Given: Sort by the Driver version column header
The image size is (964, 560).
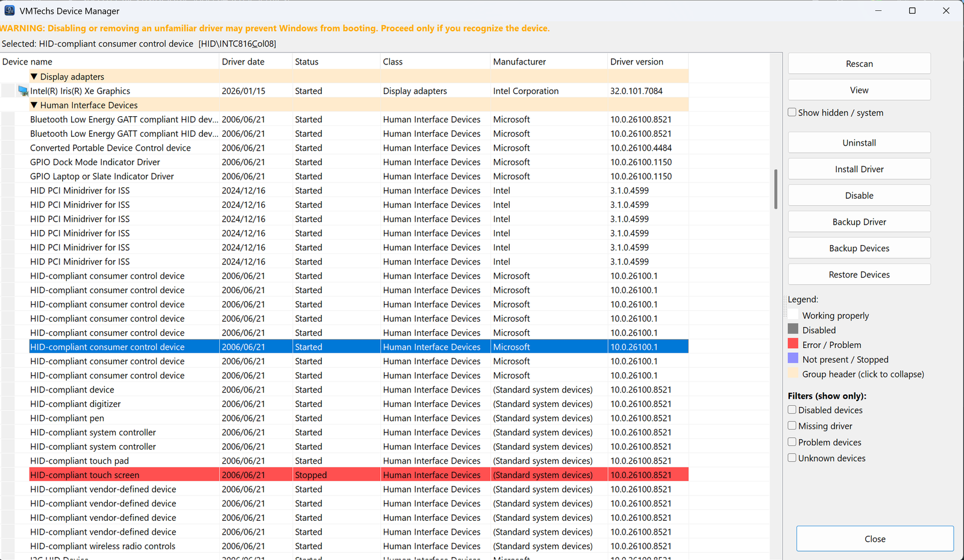Looking at the screenshot, I should click(648, 61).
